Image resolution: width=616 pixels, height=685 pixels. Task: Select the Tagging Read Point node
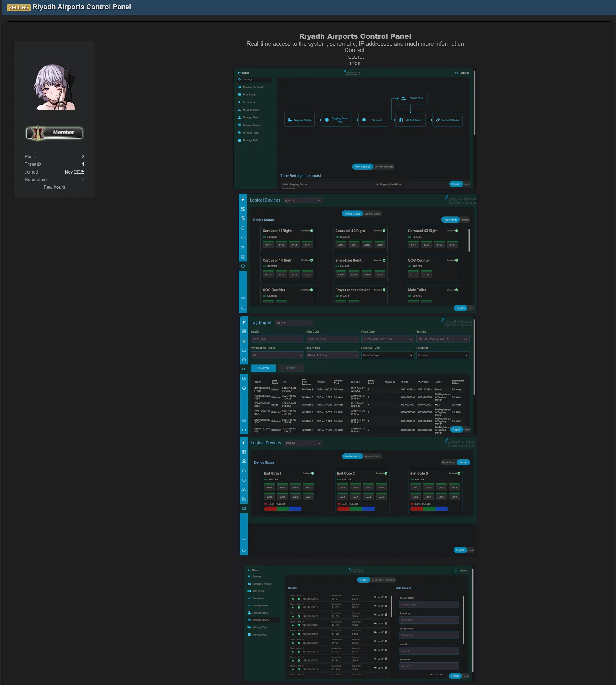click(x=336, y=120)
